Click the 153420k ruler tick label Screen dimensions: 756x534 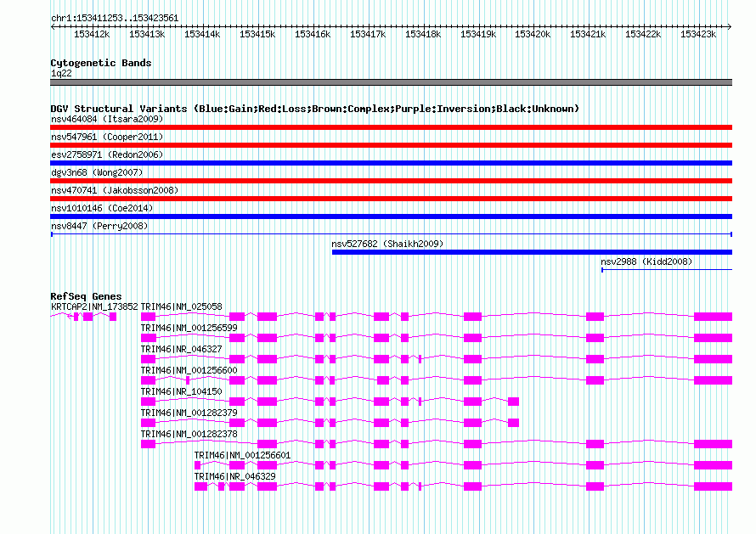pyautogui.click(x=533, y=34)
